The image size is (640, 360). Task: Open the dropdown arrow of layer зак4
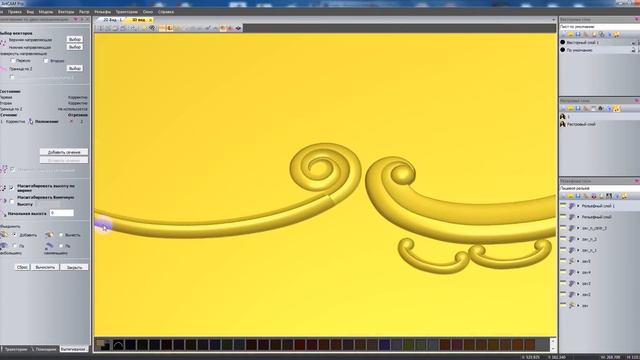pos(578,272)
